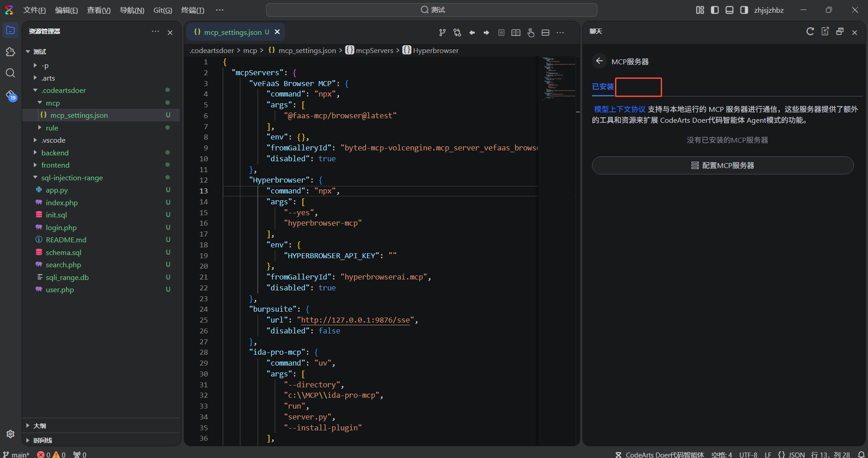This screenshot has height=458, width=868.
Task: Open source control icon with 19 badge
Action: coord(11,95)
